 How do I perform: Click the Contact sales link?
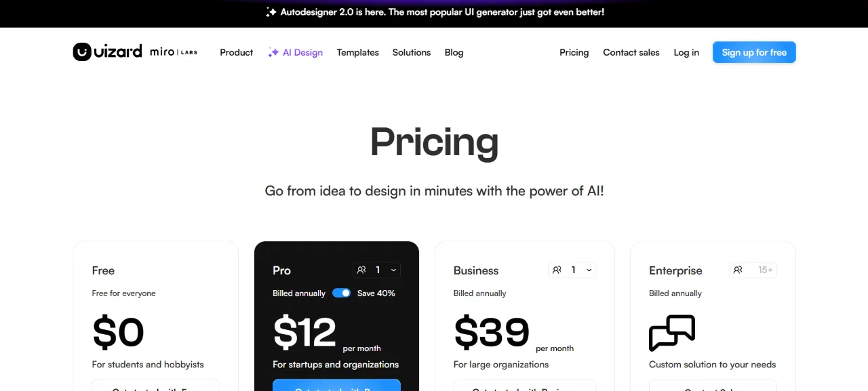(x=631, y=52)
